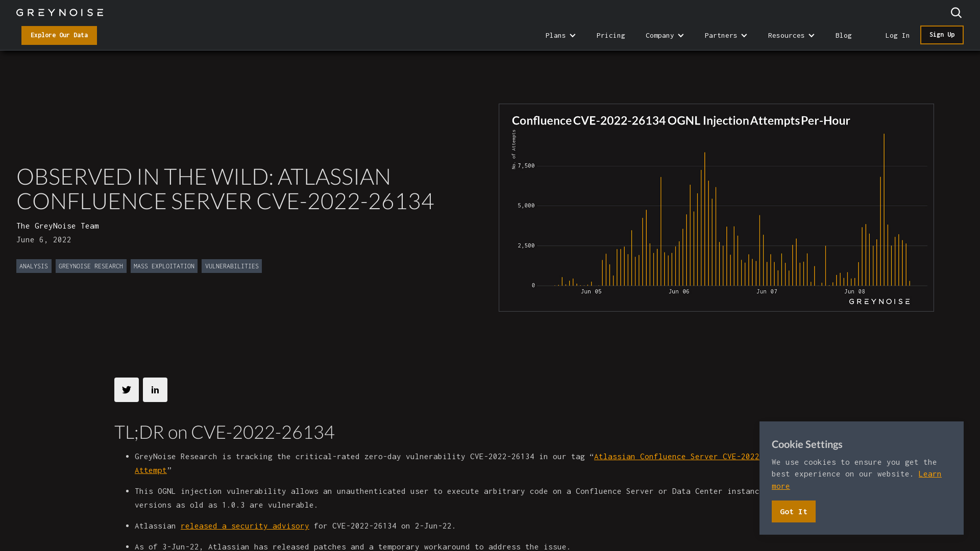
Task: Share the post via the LinkedIn icon
Action: pos(155,390)
